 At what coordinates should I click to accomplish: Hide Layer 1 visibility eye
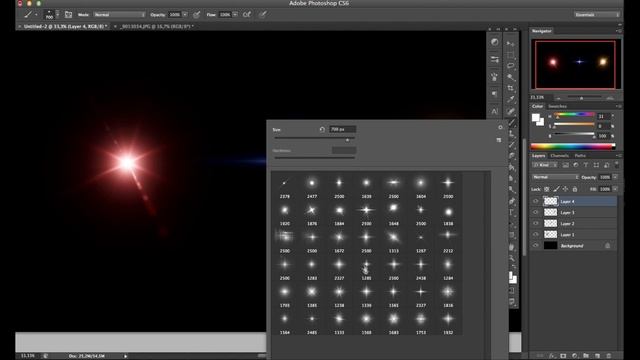click(536, 234)
